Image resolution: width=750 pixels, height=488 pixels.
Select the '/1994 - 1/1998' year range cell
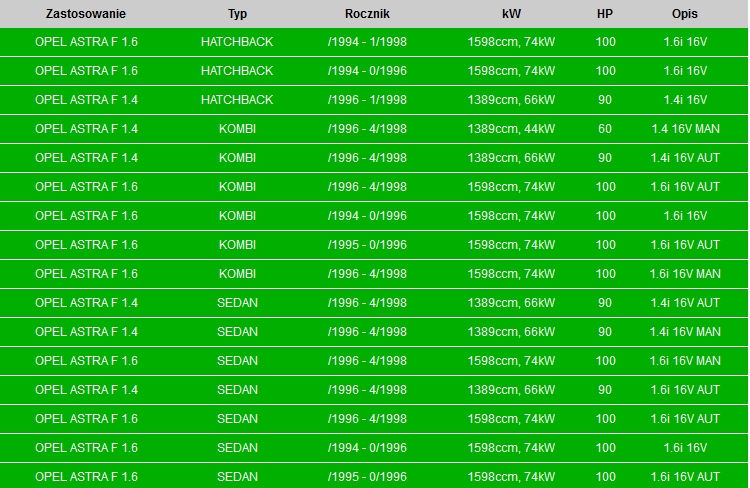[x=367, y=42]
